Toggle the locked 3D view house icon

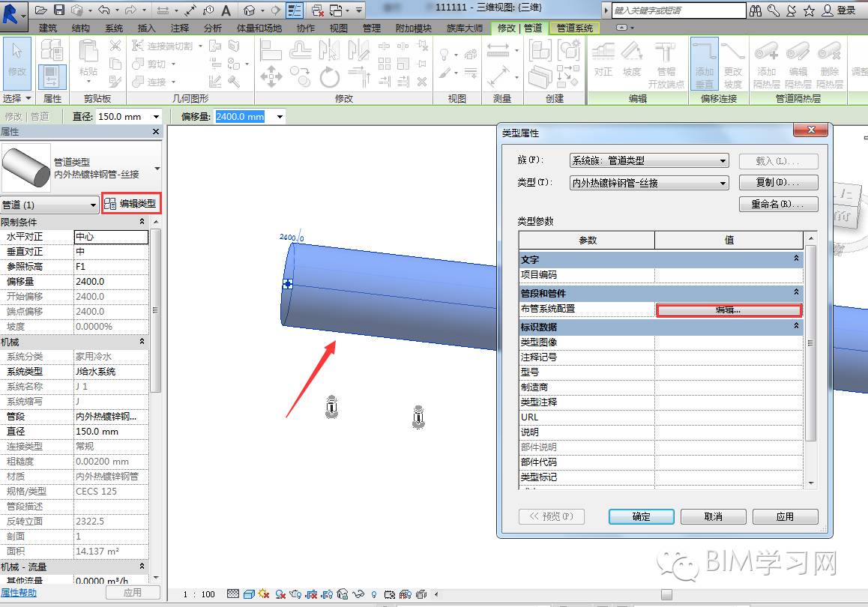[343, 594]
